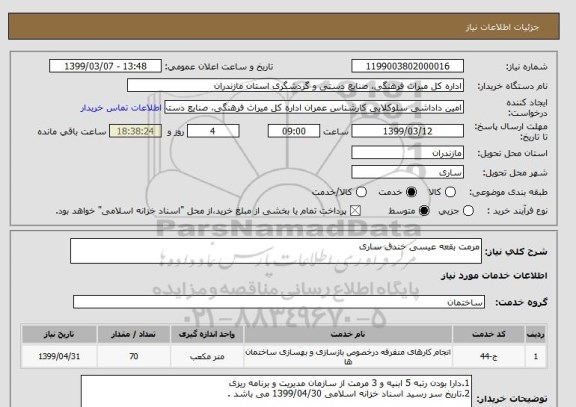This screenshot has width=576, height=407.
Task: Click the تعداد / مقدار column header
Action: [x=133, y=334]
